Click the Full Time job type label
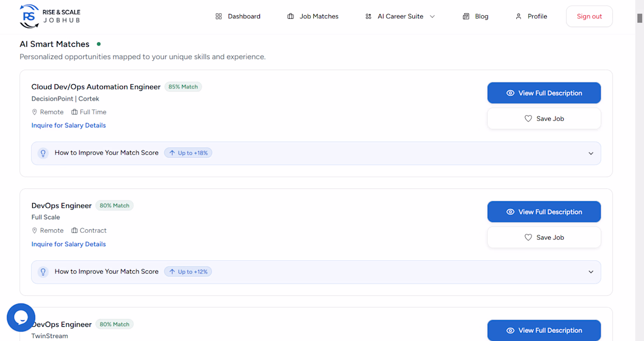 coord(93,112)
